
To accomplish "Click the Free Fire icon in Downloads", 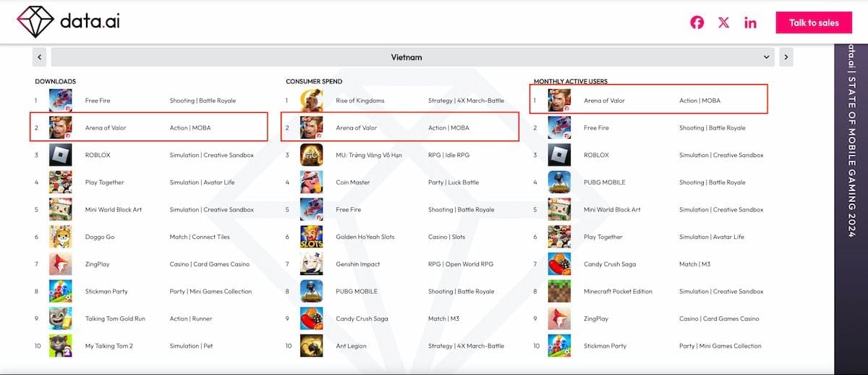I will click(x=61, y=100).
